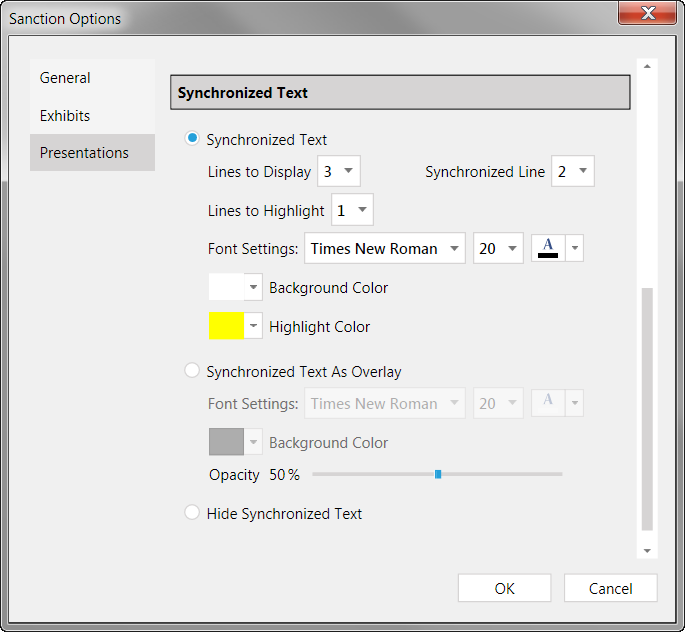The height and width of the screenshot is (632, 685).
Task: Select Synchronized Text As Overlay option
Action: point(192,370)
